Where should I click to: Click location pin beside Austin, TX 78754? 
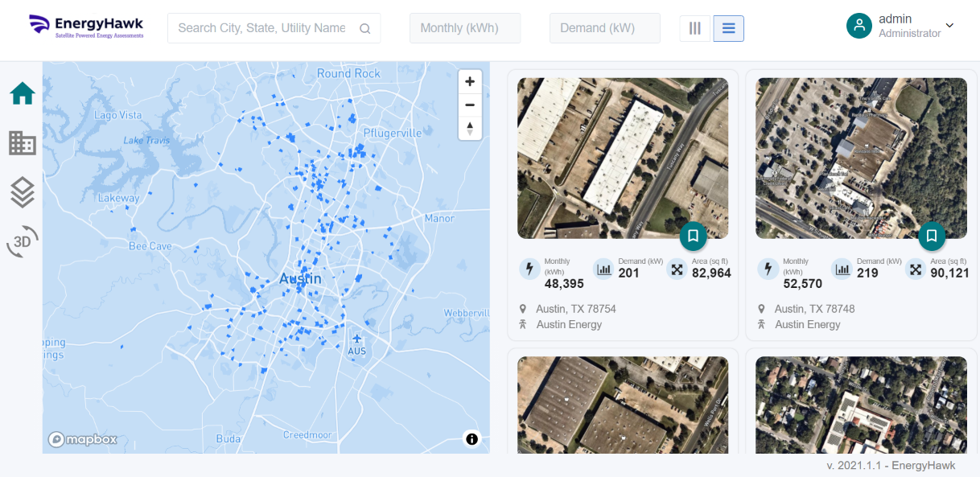[x=522, y=309]
